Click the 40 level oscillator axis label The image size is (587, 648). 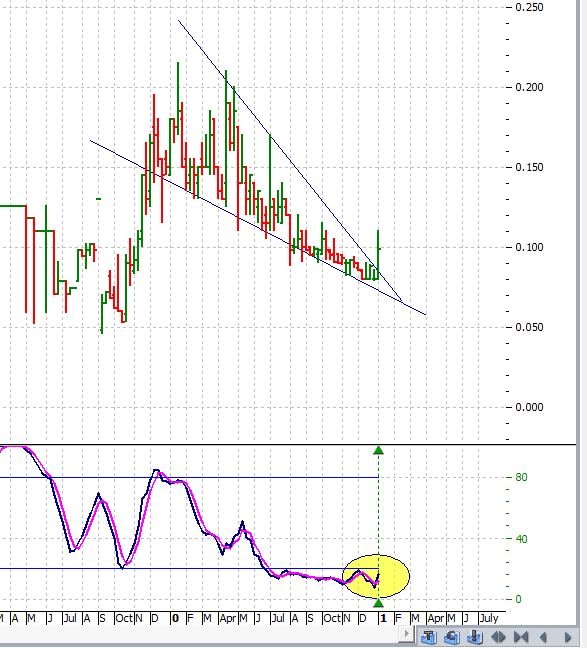pos(521,539)
